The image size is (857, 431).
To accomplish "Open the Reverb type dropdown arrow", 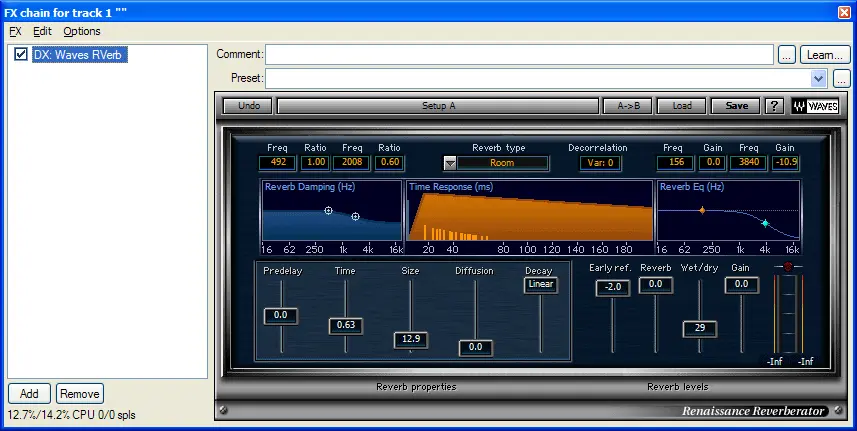I will (450, 163).
